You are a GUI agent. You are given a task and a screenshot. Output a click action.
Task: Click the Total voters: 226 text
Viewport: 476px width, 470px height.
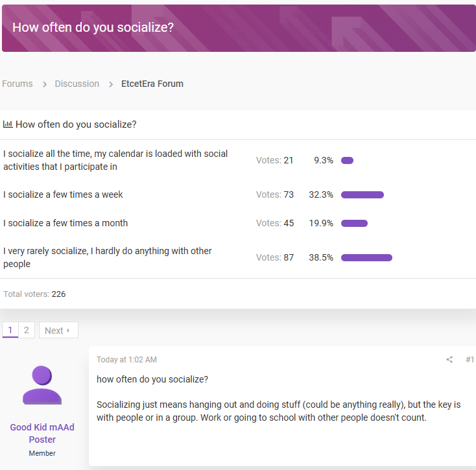(34, 294)
